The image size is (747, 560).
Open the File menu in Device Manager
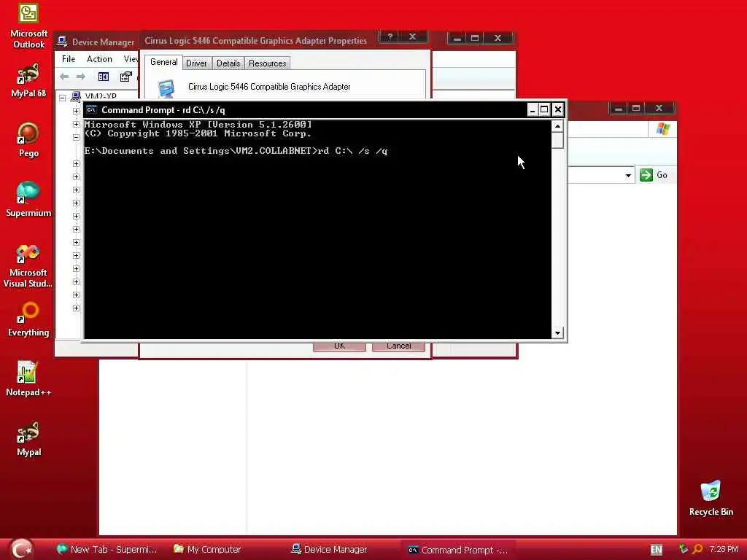[69, 59]
